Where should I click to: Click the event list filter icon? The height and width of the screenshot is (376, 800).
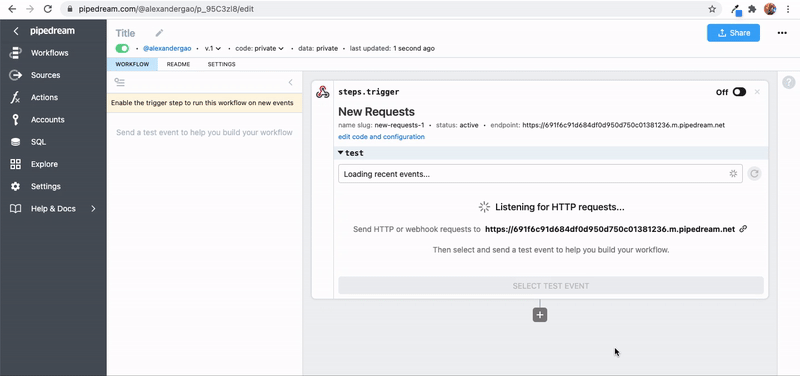120,82
